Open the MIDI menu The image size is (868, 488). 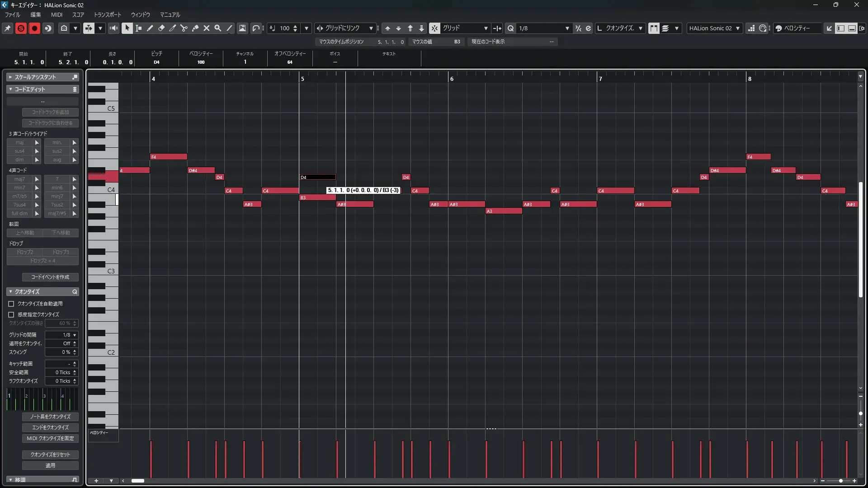(x=57, y=14)
